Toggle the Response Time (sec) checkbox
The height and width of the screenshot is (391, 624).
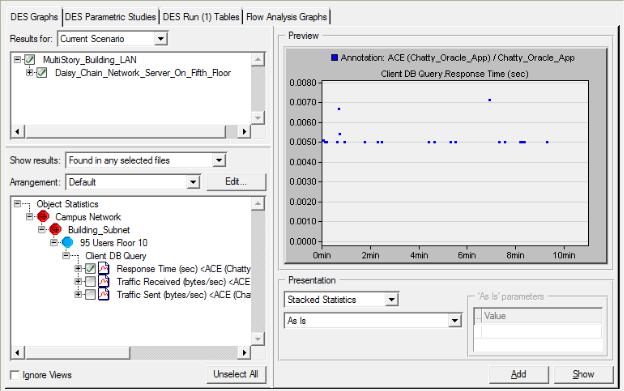point(90,269)
